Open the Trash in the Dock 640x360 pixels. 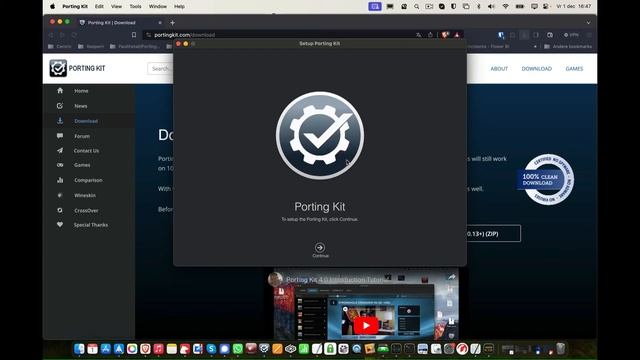[561, 349]
